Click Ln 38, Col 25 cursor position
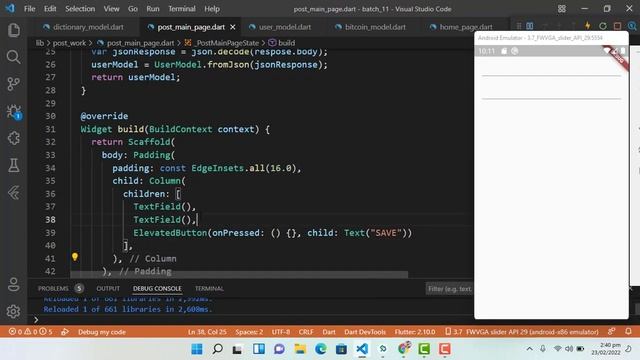Image resolution: width=640 pixels, height=360 pixels. click(207, 332)
